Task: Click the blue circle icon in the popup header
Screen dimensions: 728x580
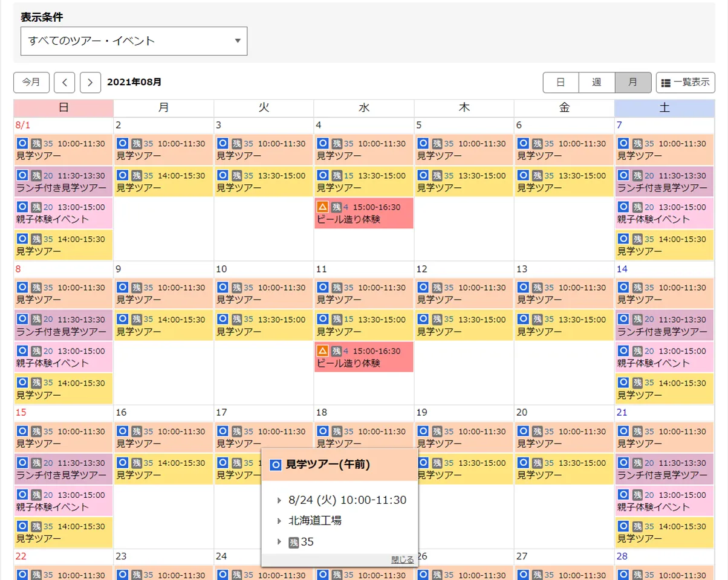Action: (x=275, y=465)
